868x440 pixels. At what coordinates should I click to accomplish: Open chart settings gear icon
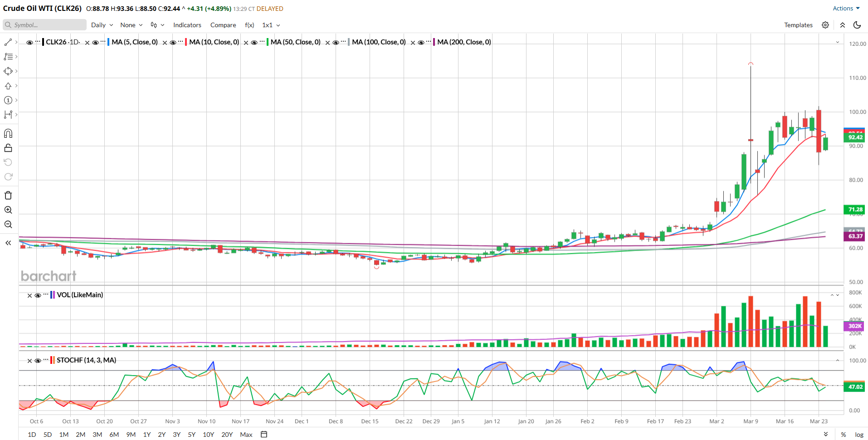click(x=825, y=25)
